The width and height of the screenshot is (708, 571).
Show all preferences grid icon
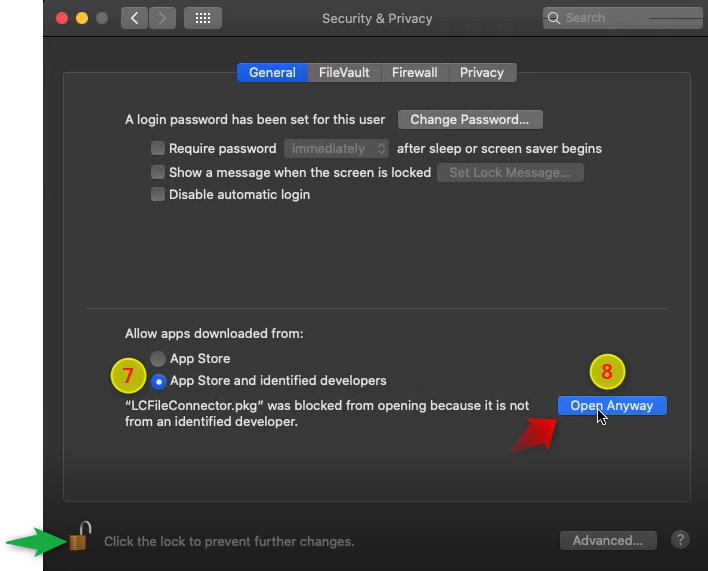pos(203,18)
